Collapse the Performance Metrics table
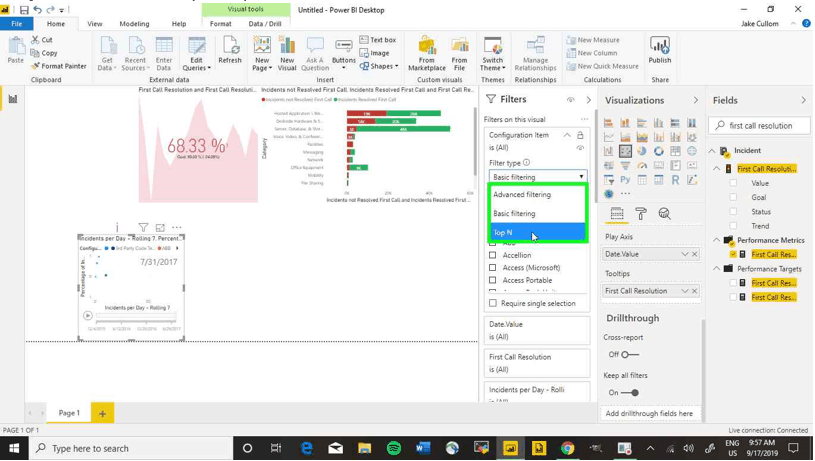815x461 pixels. coord(716,240)
